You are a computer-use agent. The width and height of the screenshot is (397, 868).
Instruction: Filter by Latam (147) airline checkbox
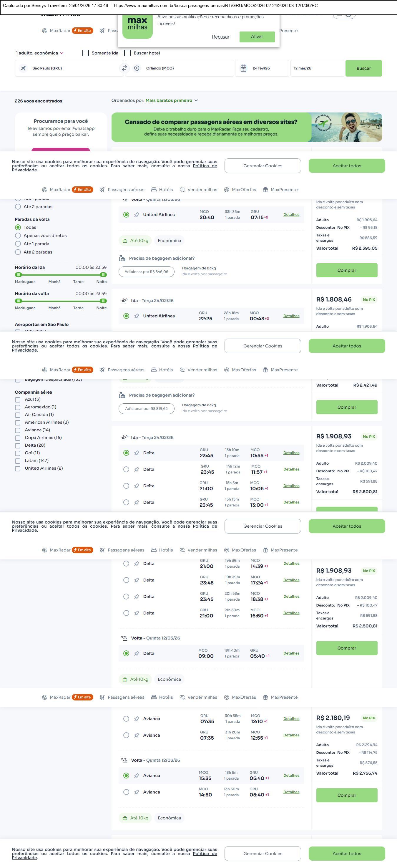click(x=17, y=460)
